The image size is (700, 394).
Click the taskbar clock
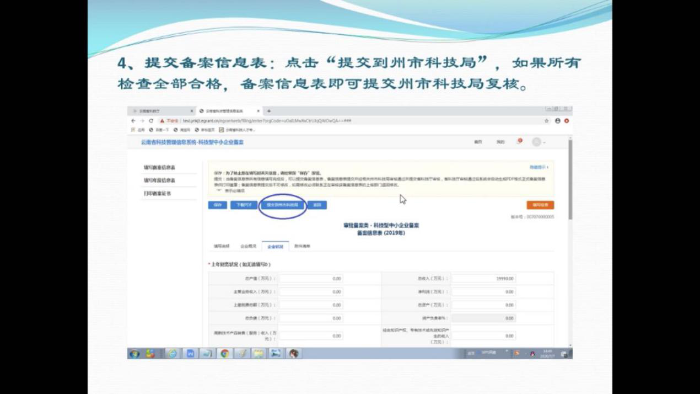pos(548,354)
